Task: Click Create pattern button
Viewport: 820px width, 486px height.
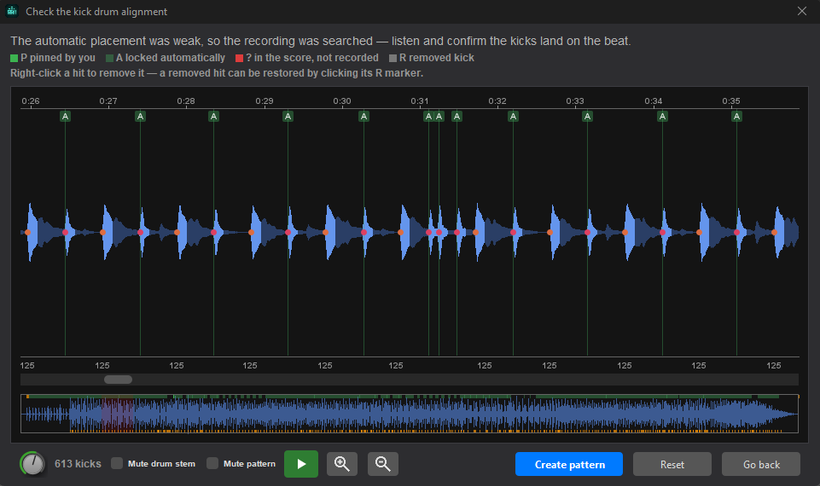Action: [x=569, y=464]
